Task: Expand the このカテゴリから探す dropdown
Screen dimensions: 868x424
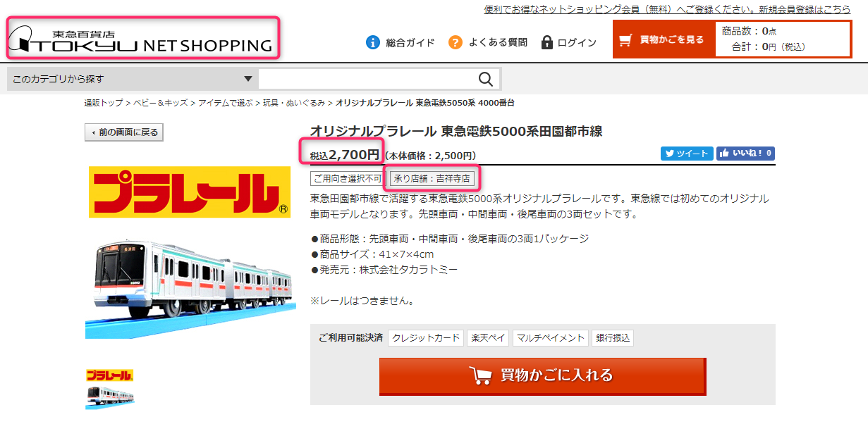Action: click(x=132, y=79)
